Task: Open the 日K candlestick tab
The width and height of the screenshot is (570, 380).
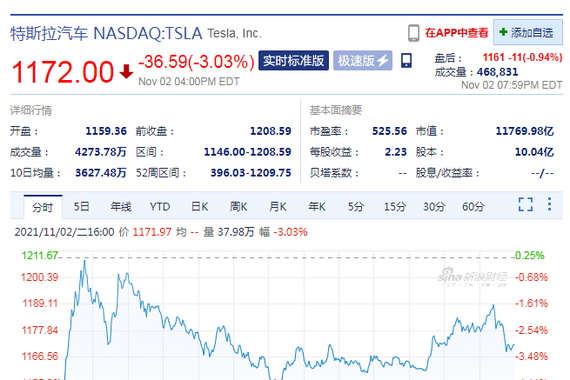Action: click(x=199, y=207)
